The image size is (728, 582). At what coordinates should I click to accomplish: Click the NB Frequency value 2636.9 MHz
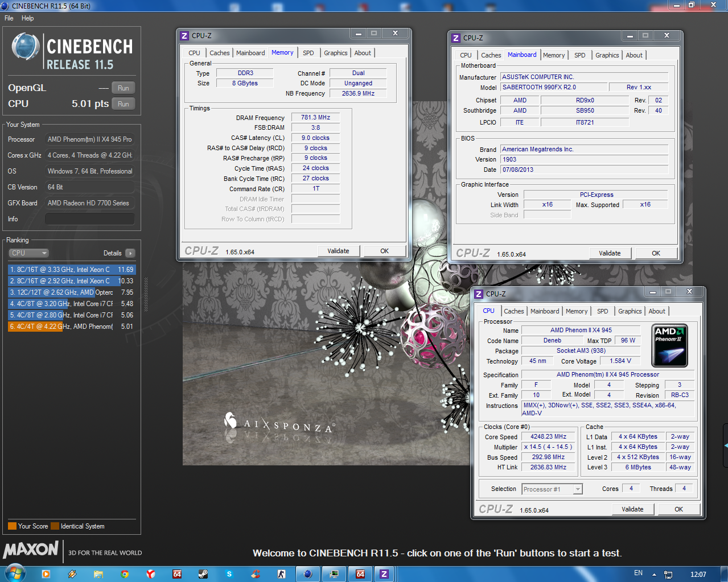(358, 93)
